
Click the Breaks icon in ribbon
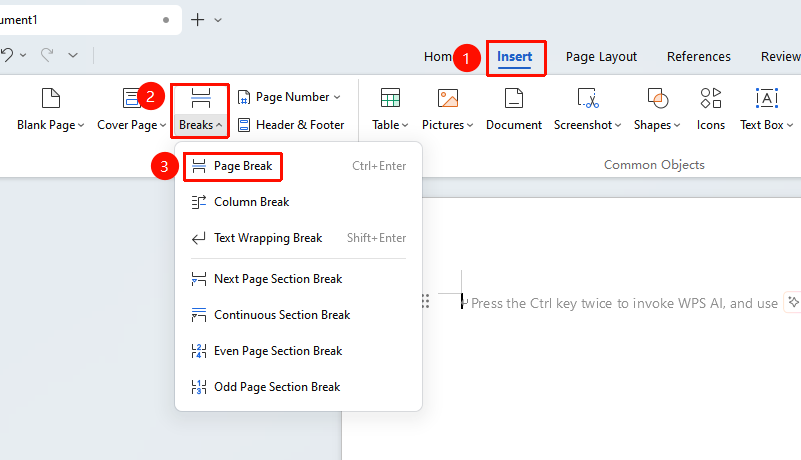[200, 98]
